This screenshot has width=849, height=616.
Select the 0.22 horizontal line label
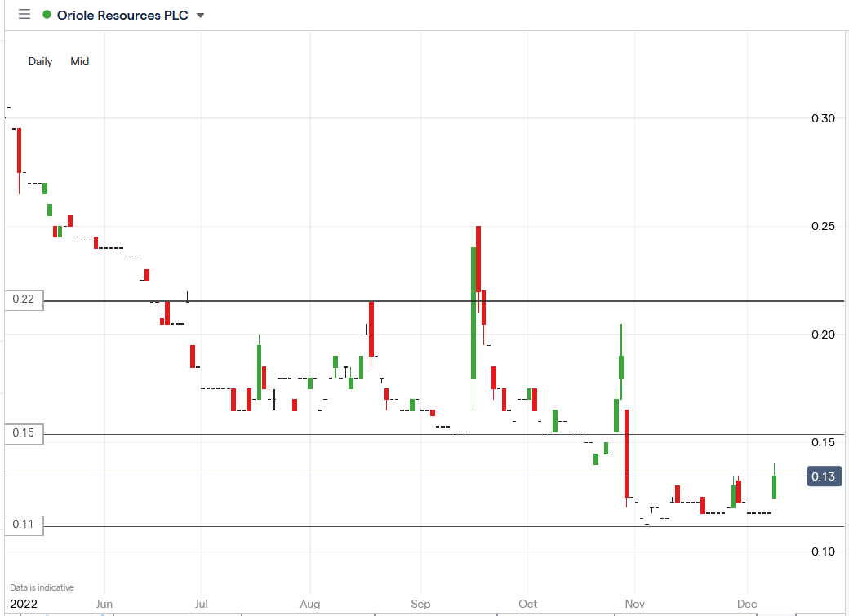[24, 299]
